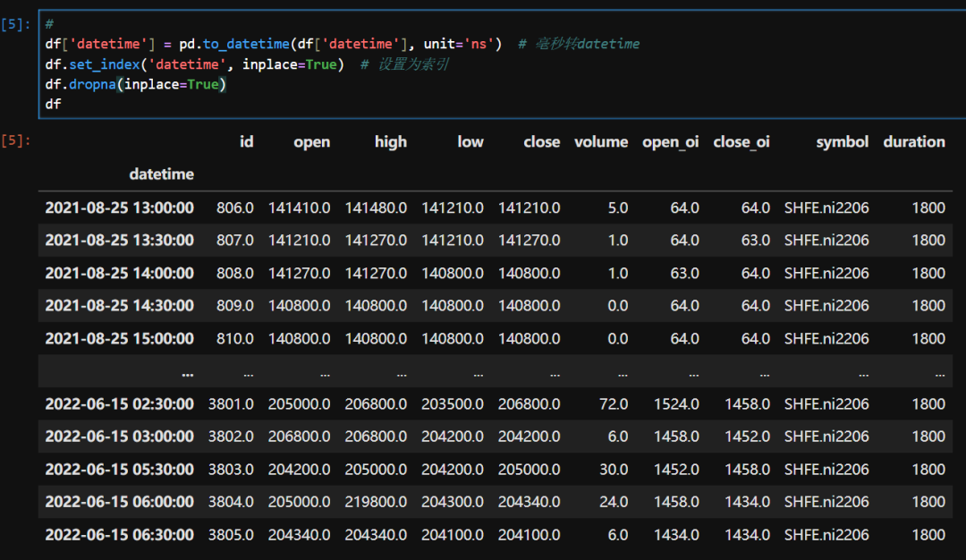Select row index 2021-08-25 13:00:00
This screenshot has height=560, width=966.
click(x=120, y=208)
